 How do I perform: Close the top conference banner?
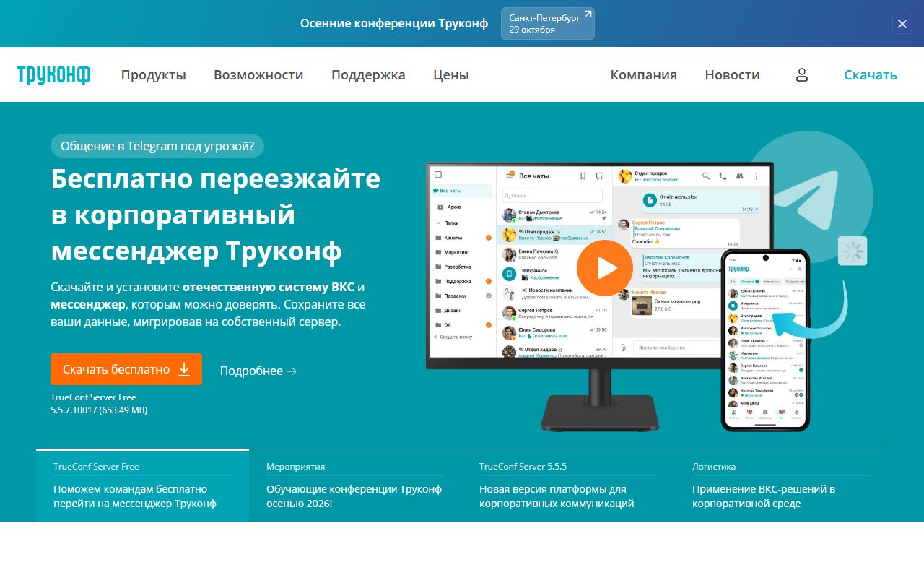click(x=902, y=24)
